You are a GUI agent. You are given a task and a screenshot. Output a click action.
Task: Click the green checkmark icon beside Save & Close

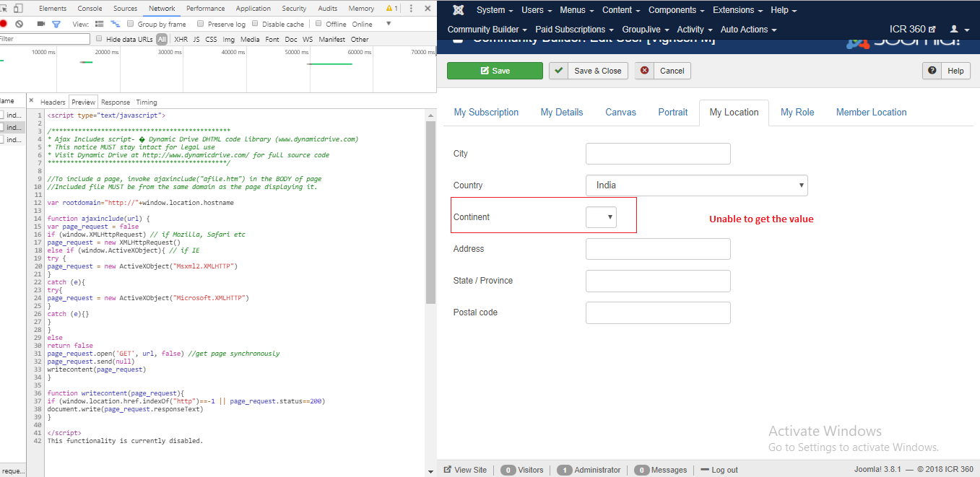tap(558, 71)
